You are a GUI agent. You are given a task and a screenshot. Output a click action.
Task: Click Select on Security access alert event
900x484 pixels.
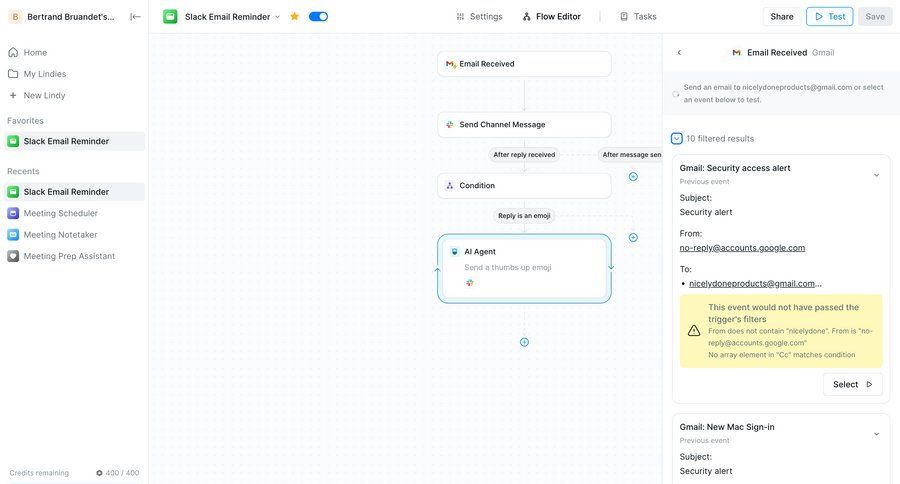point(852,385)
